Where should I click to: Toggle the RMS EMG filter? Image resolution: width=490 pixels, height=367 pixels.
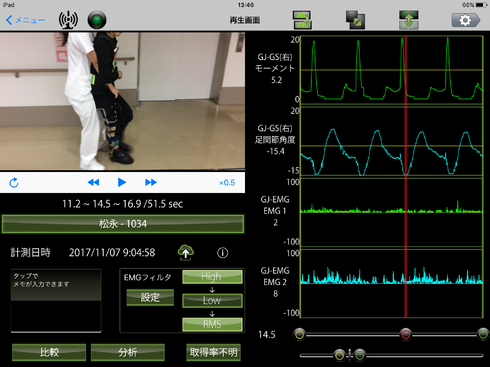click(212, 324)
